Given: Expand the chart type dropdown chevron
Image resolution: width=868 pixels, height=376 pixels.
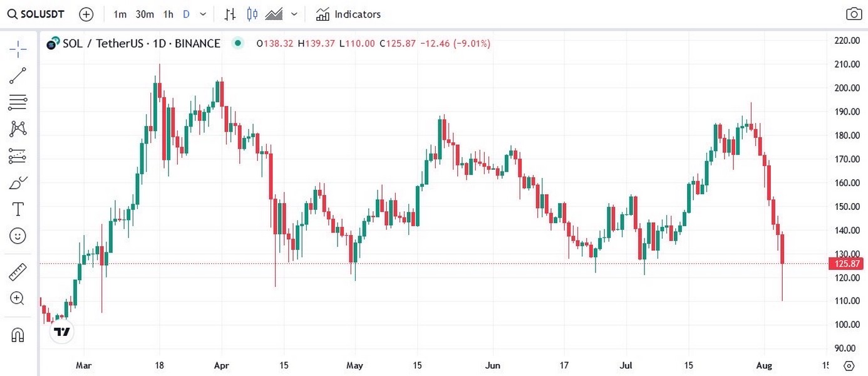Looking at the screenshot, I should 294,14.
